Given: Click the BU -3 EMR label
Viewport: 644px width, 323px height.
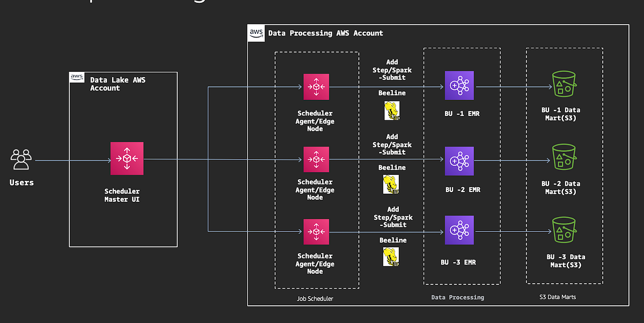Looking at the screenshot, I should point(458,262).
